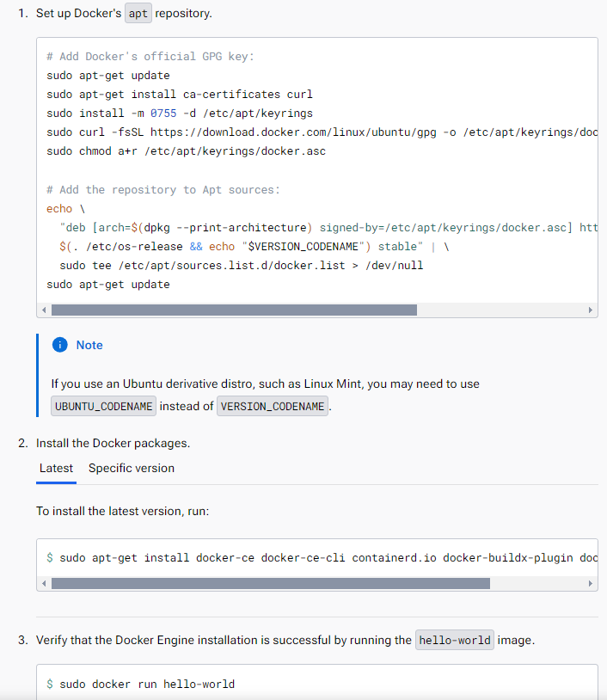The height and width of the screenshot is (700, 607).
Task: Click right scroll arrow of GPG code block
Action: point(591,310)
